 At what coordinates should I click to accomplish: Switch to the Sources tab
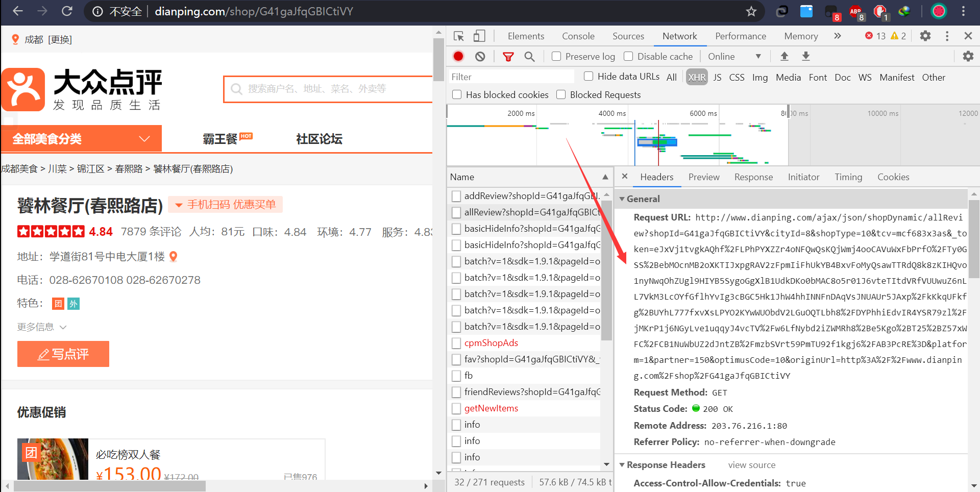(628, 36)
